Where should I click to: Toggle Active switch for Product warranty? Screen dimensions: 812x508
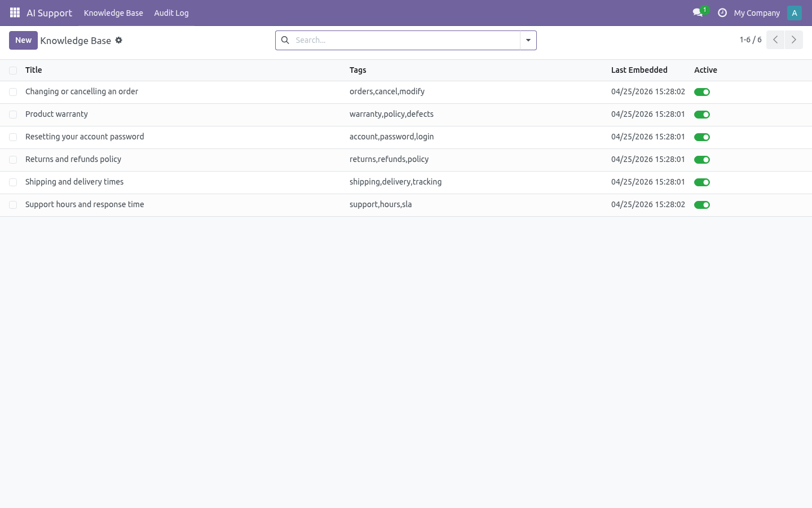click(x=702, y=115)
